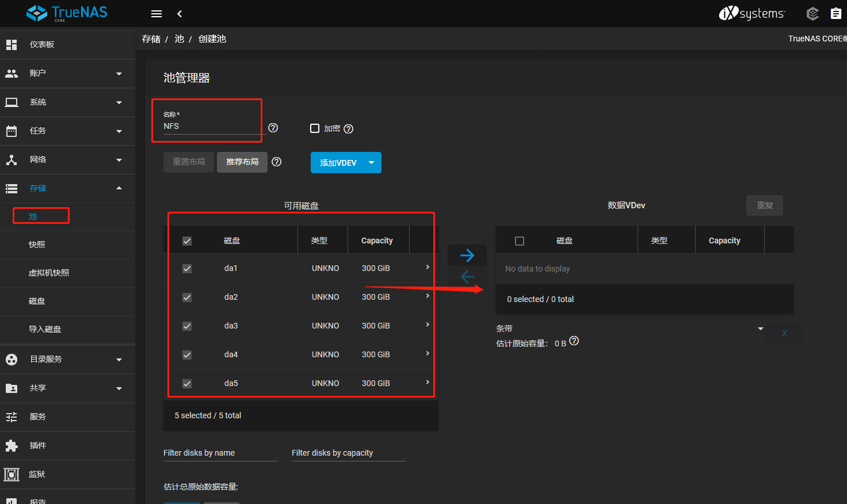Expand details chevron for da5 row
Screen dimensions: 847x504
pyautogui.click(x=428, y=382)
